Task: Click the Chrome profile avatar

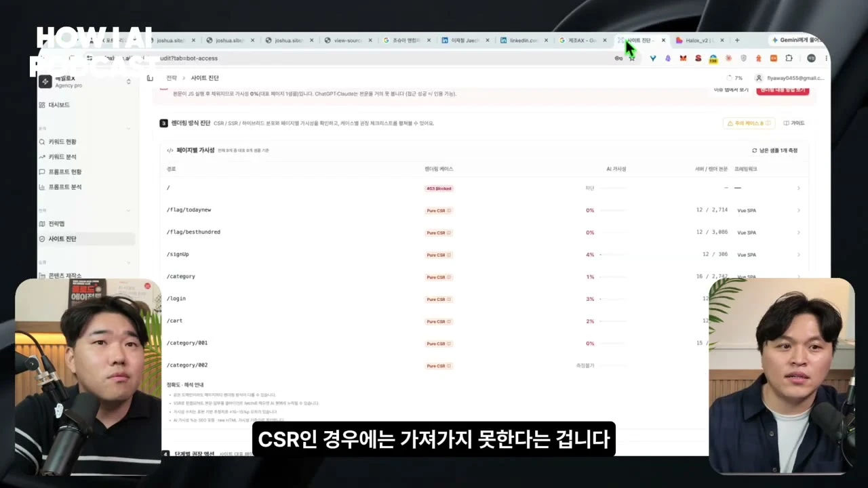Action: point(811,58)
